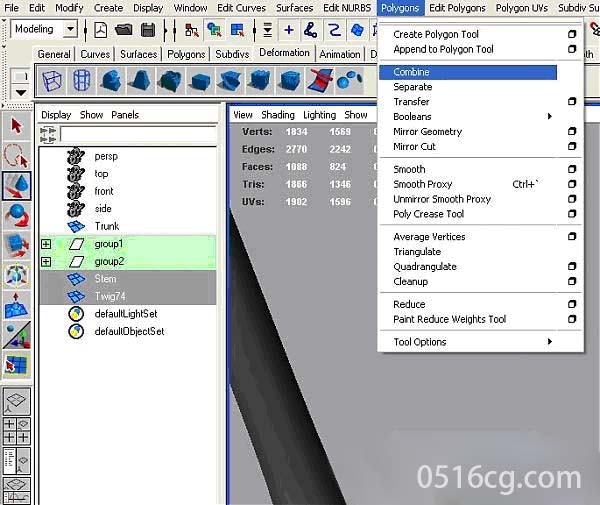Select by component type mode icon
The image size is (600, 505).
coord(237,30)
